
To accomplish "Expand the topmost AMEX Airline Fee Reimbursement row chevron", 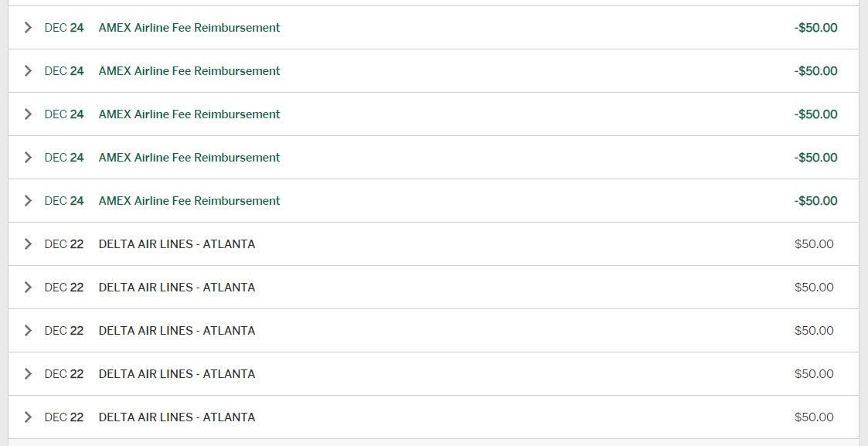I will click(29, 28).
